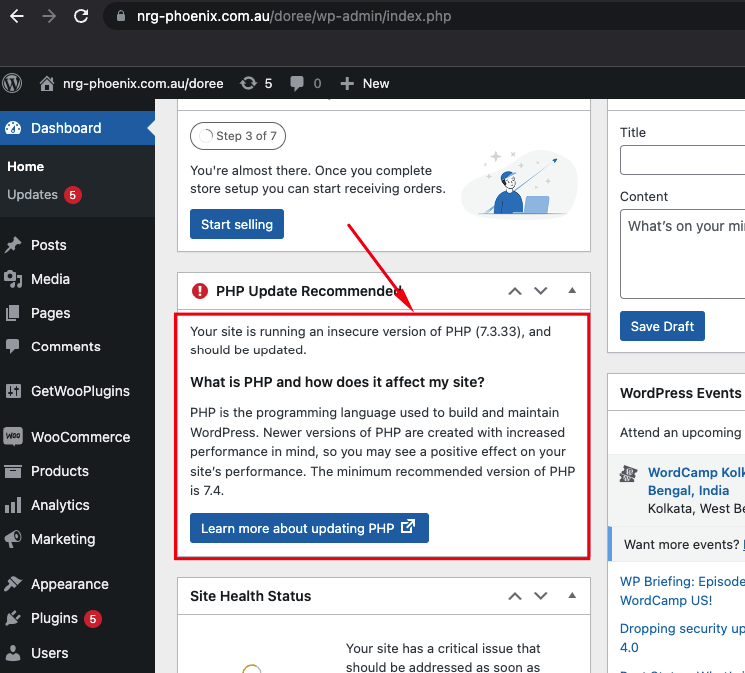
Task: Click the plus icon beside New
Action: [x=347, y=84]
